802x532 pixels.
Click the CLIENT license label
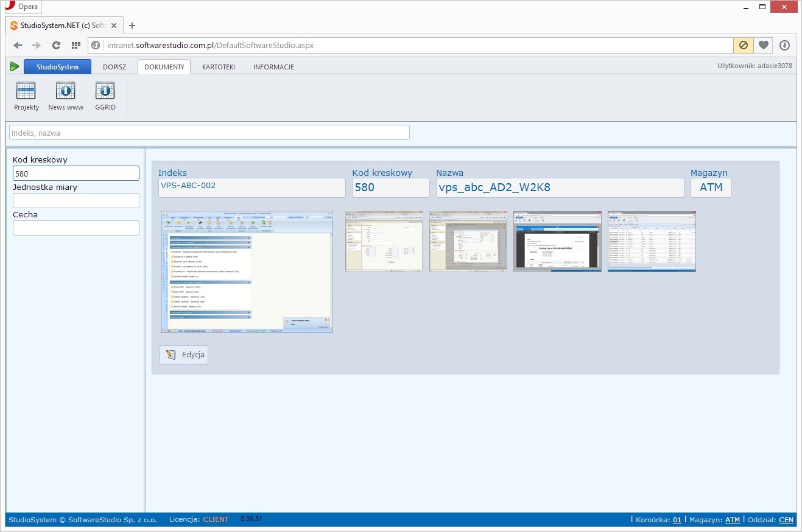coord(216,520)
